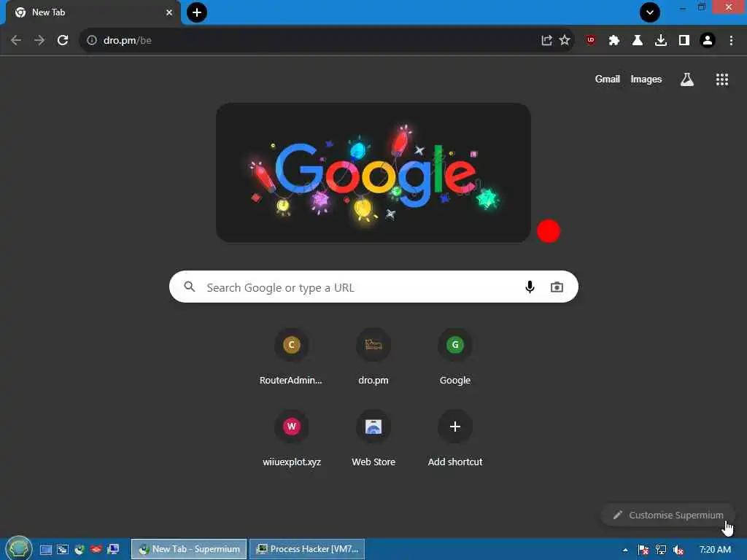This screenshot has width=747, height=560.
Task: Search by image with the camera icon
Action: click(x=557, y=287)
